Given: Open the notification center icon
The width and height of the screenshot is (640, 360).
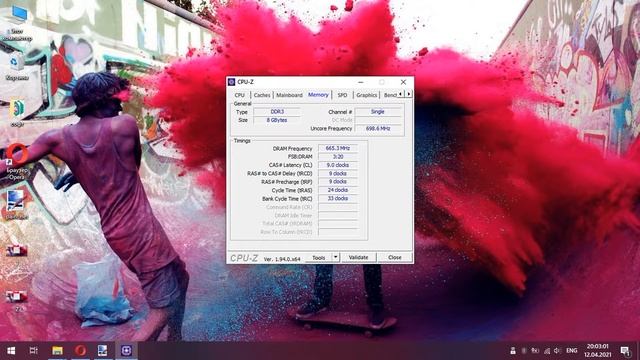Looking at the screenshot, I should [625, 351].
